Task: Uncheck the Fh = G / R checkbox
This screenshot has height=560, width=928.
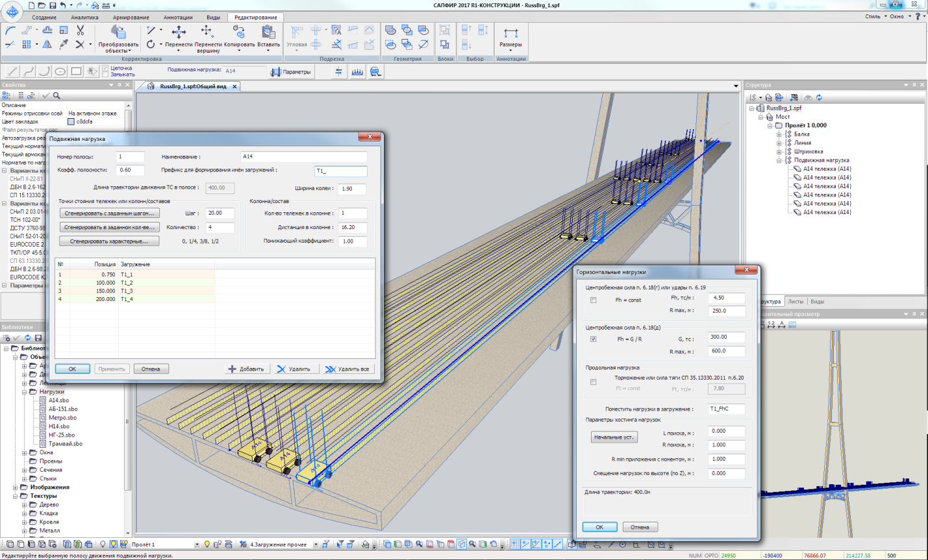Action: coord(593,339)
